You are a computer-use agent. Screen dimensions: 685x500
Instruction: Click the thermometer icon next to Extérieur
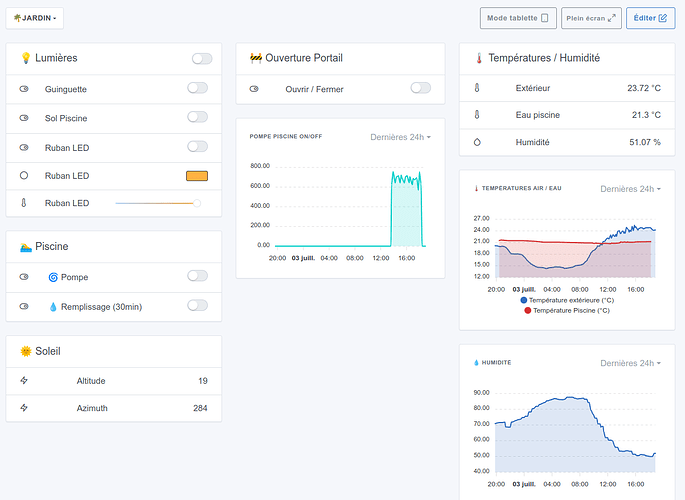coord(477,88)
